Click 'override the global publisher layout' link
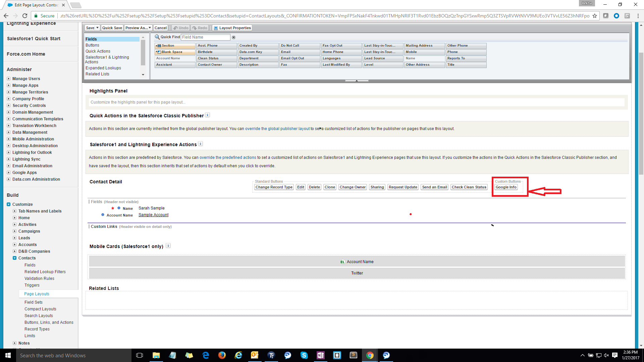644x362 pixels. (x=277, y=129)
